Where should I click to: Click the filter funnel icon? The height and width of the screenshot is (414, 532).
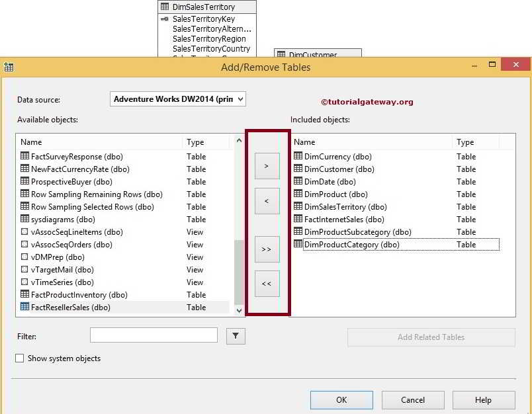point(236,335)
